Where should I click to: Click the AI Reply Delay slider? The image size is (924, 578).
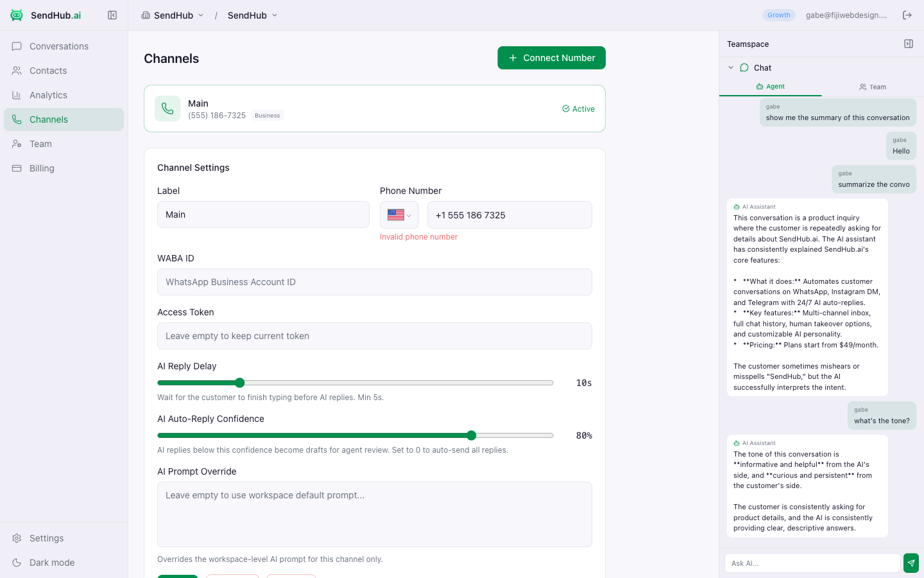(355, 383)
